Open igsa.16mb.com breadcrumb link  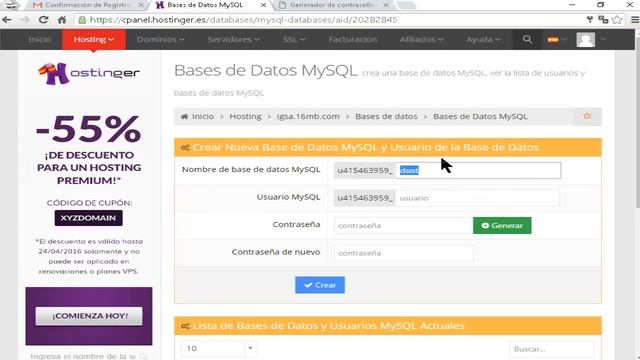(308, 116)
